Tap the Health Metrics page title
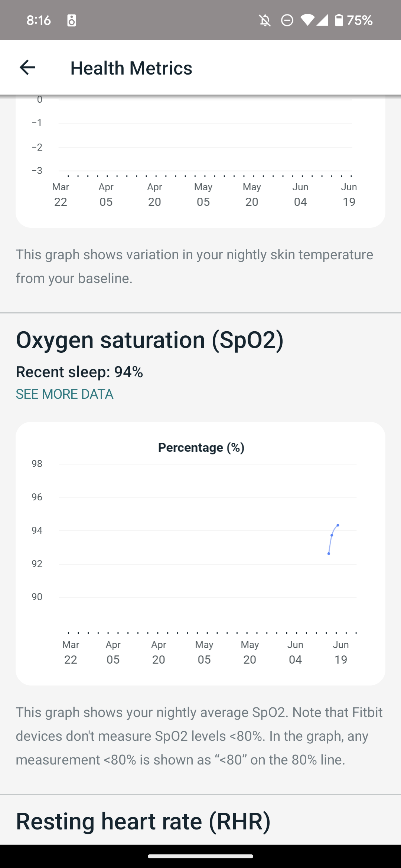401x868 pixels. click(x=131, y=68)
